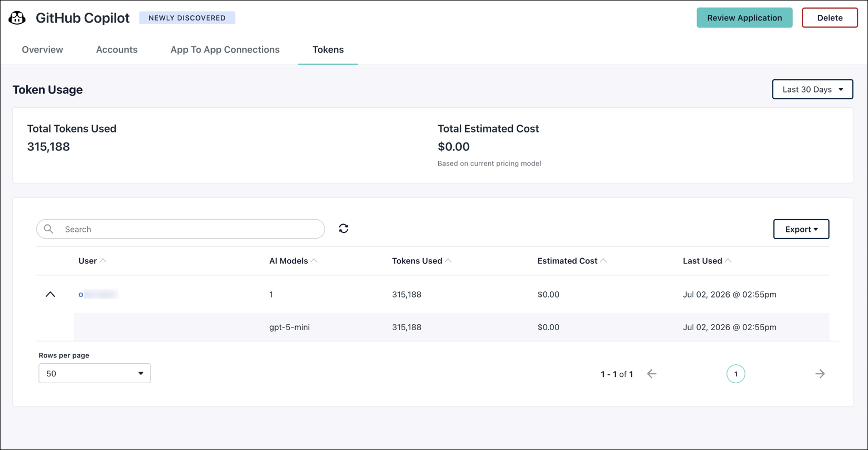Viewport: 868px width, 450px height.
Task: Open App To App Connections tab
Action: pyautogui.click(x=225, y=49)
